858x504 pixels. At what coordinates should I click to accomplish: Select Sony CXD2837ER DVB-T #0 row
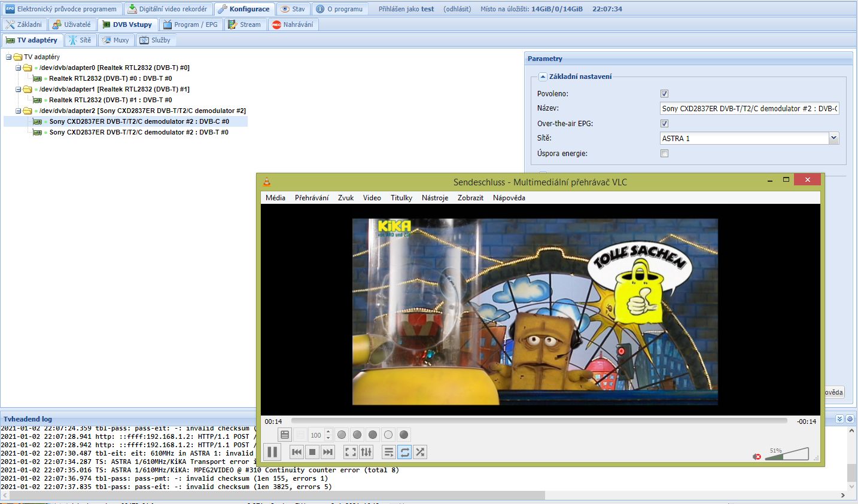[138, 132]
